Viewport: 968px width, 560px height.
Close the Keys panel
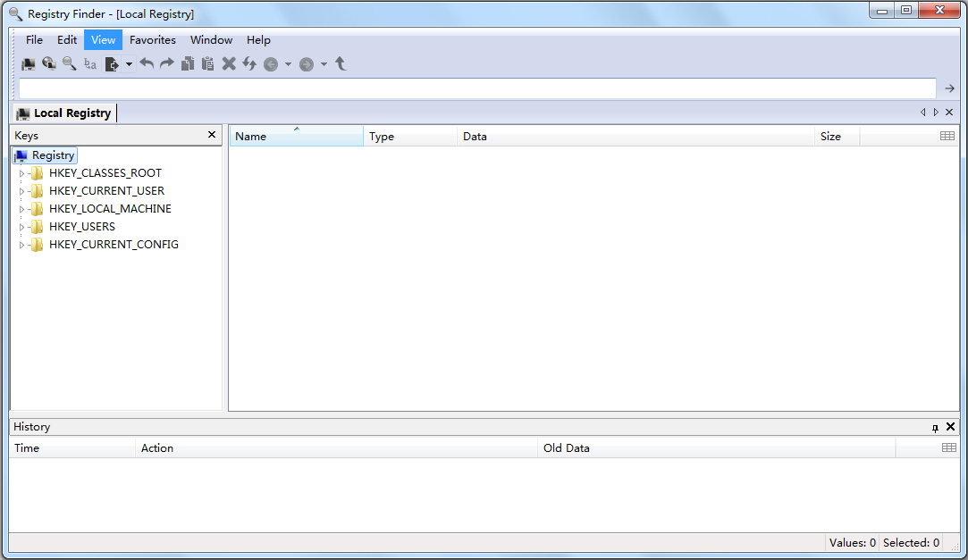(x=212, y=135)
